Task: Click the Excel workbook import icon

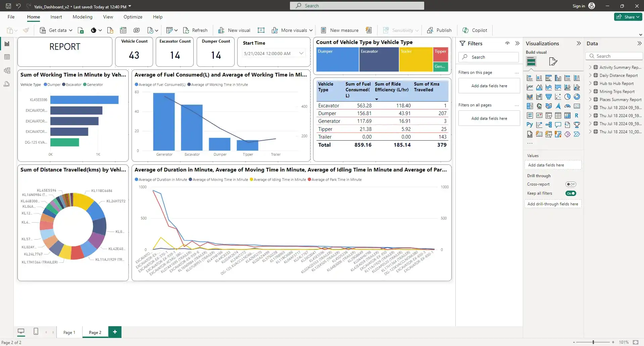Action: [81, 31]
